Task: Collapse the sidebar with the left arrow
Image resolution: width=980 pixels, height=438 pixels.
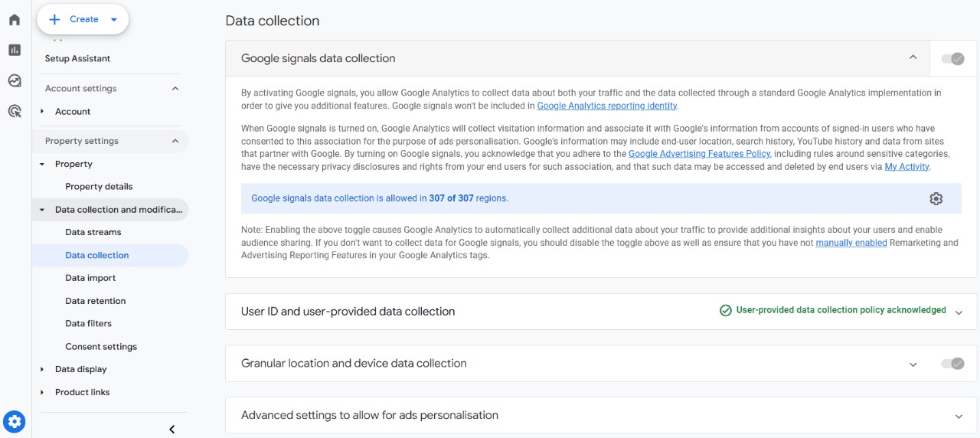Action: tap(171, 429)
